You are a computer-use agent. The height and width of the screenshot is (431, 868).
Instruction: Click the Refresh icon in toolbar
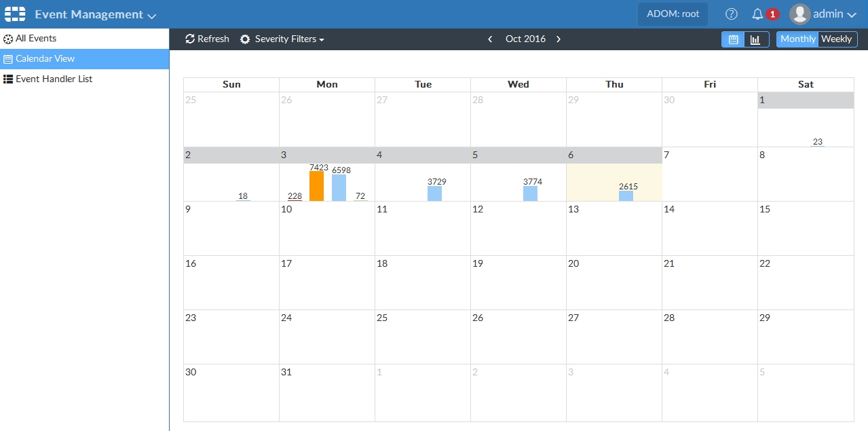[190, 39]
